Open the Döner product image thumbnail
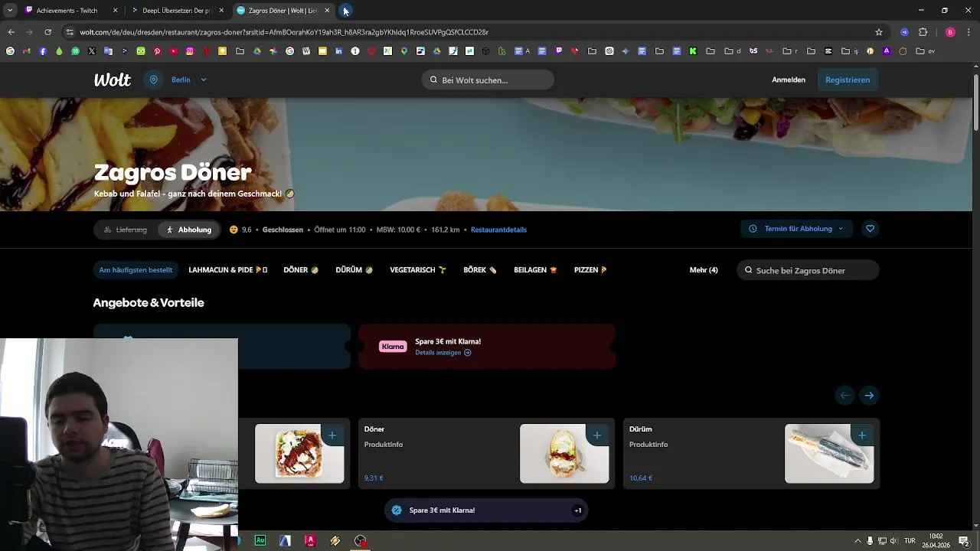Viewport: 980px width, 551px height. [x=564, y=454]
